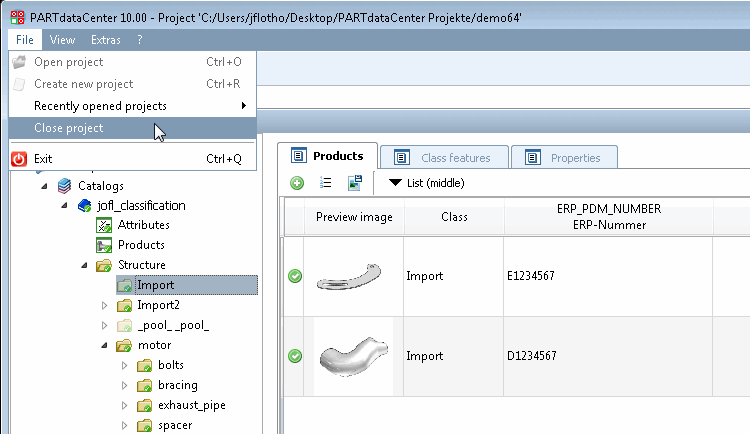Open the List (middle) view dropdown

(427, 183)
